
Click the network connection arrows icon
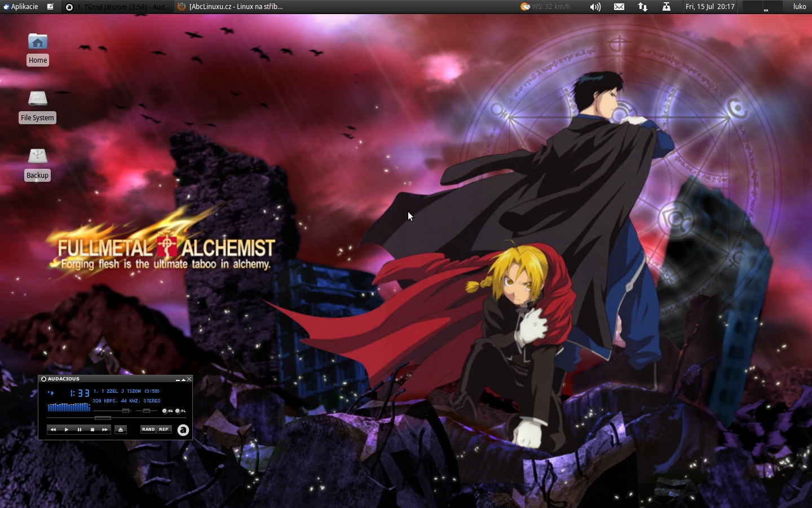[x=643, y=7]
